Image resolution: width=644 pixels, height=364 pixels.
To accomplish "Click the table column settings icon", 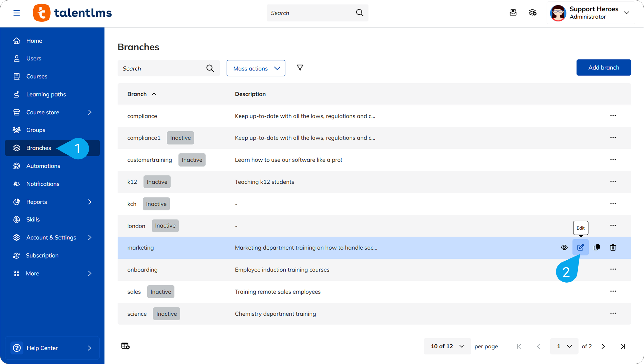I will point(125,346).
